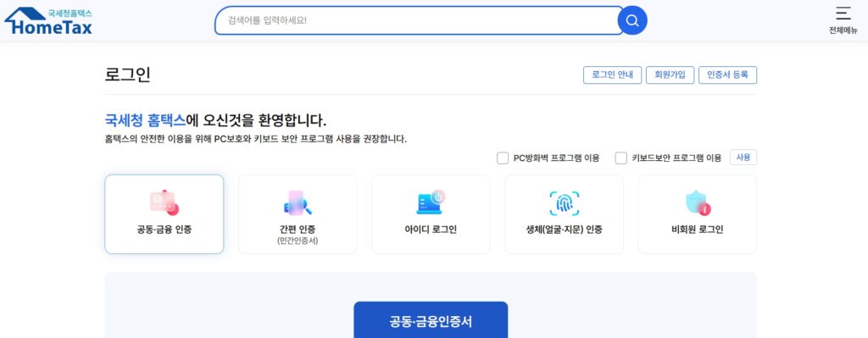The image size is (868, 338).
Task: Select the 간편 인증 tab label
Action: tap(298, 230)
